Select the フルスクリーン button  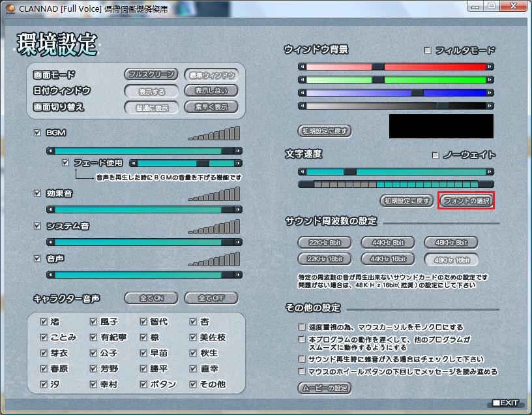pyautogui.click(x=151, y=74)
